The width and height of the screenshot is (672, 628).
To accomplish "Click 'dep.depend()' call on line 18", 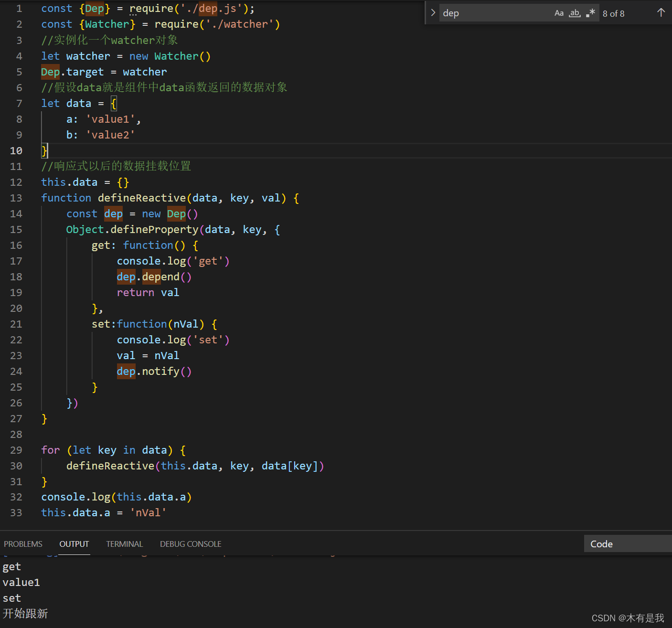I will (154, 277).
